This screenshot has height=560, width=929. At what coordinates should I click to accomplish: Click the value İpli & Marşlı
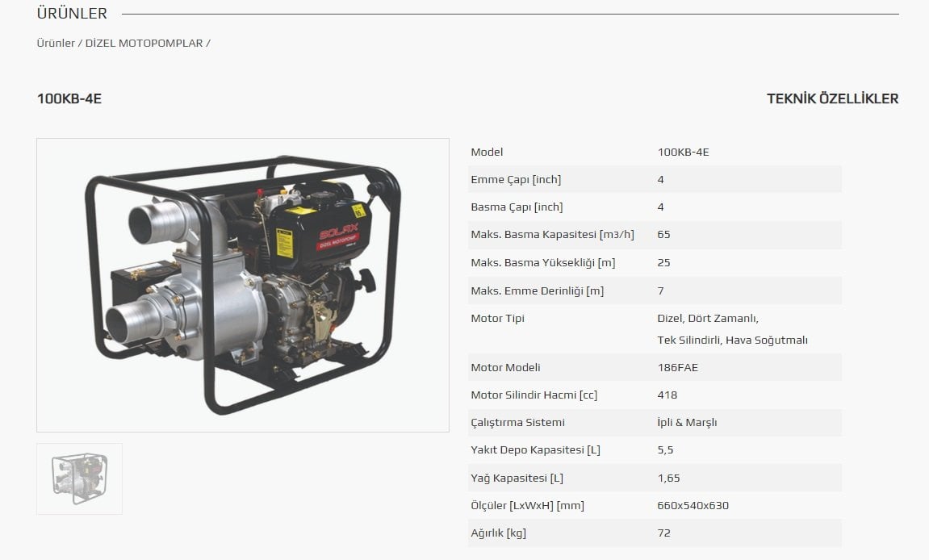pyautogui.click(x=688, y=423)
